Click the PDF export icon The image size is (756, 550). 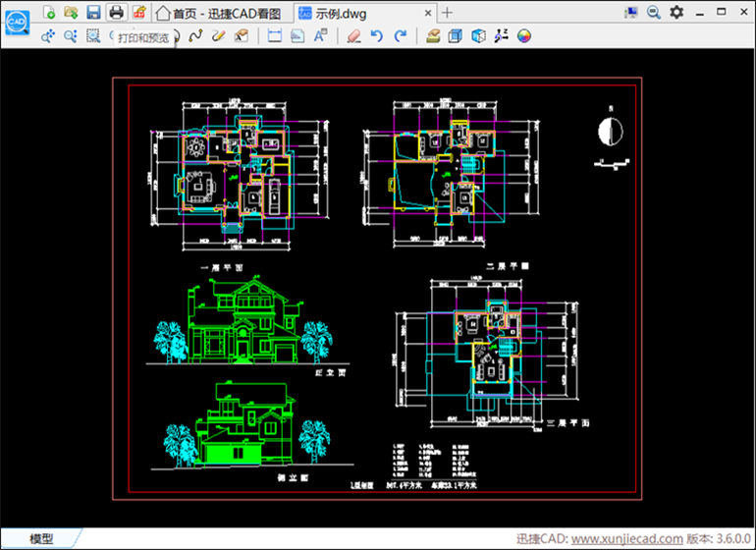click(138, 12)
